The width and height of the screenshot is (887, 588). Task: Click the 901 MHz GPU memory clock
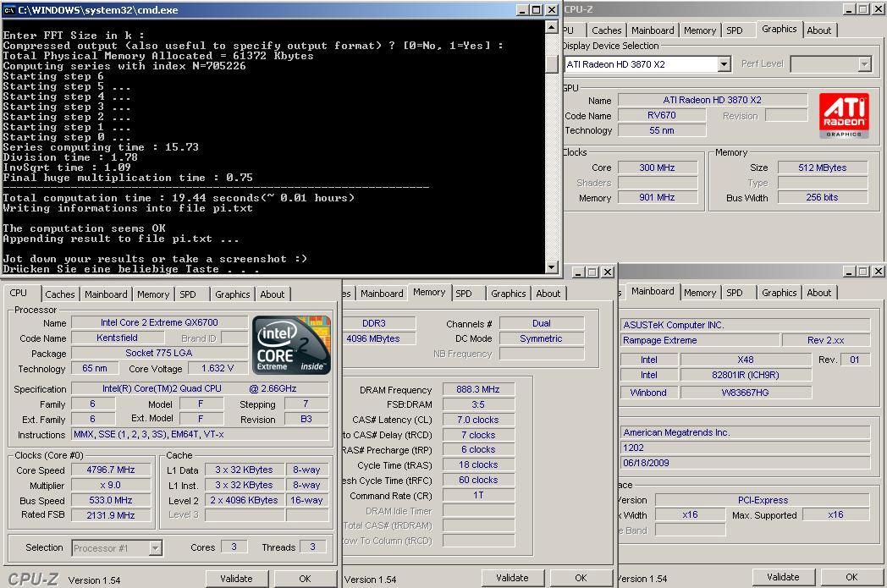pyautogui.click(x=657, y=197)
